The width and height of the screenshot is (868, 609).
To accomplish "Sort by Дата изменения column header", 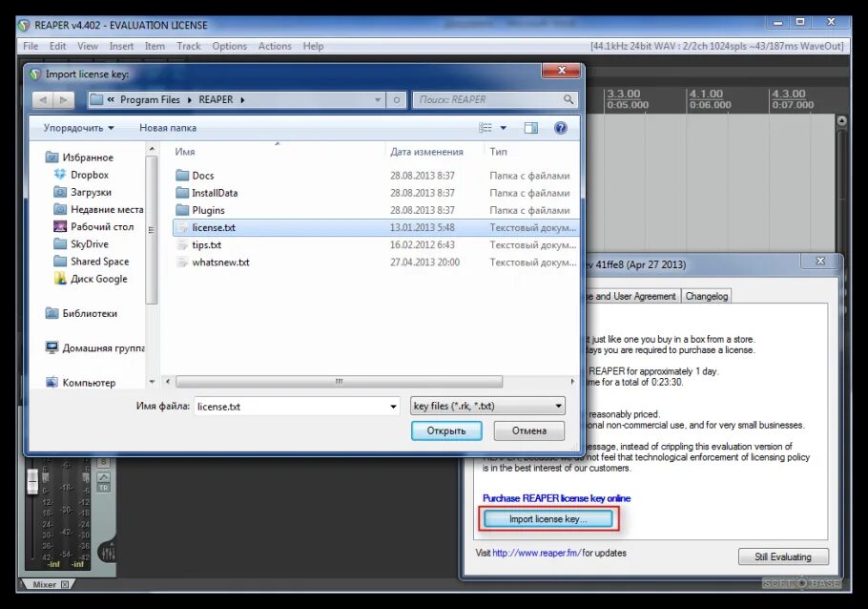I will [x=426, y=151].
